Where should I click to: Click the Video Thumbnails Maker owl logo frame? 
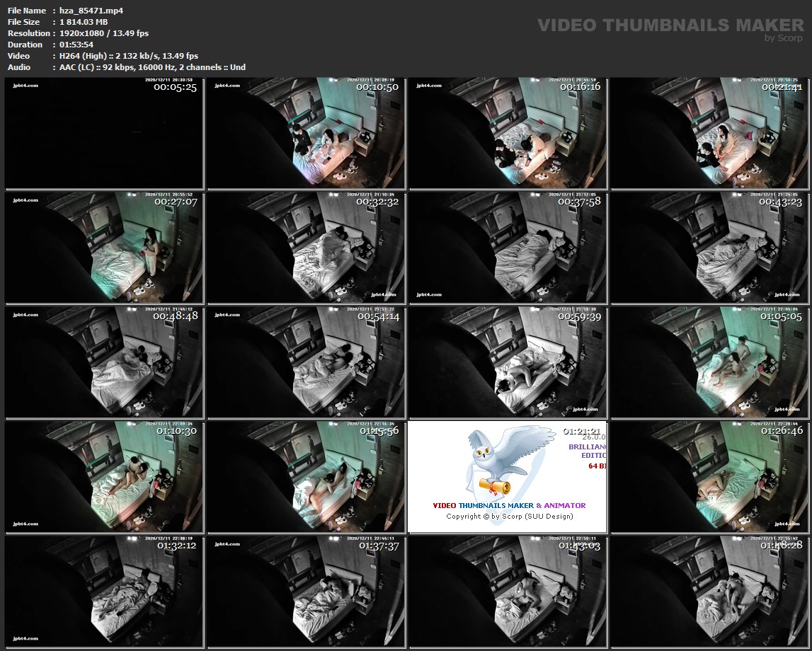point(508,477)
